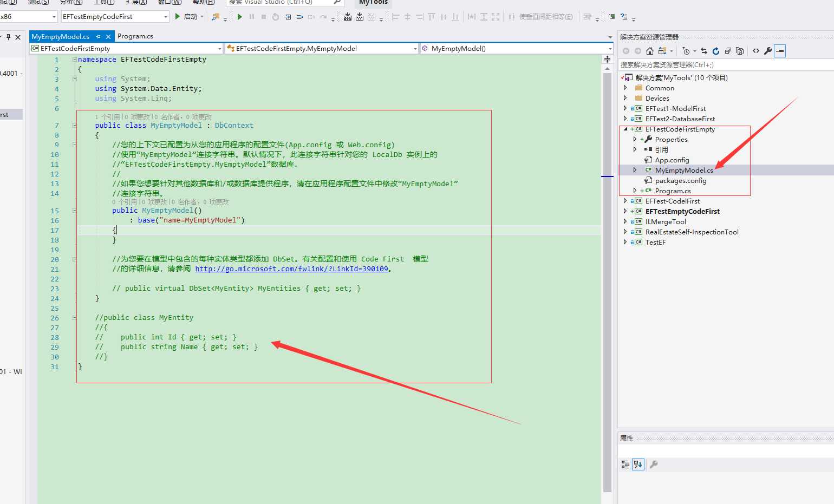
Task: Open the pending changes filter dropdown arrow
Action: pos(695,51)
